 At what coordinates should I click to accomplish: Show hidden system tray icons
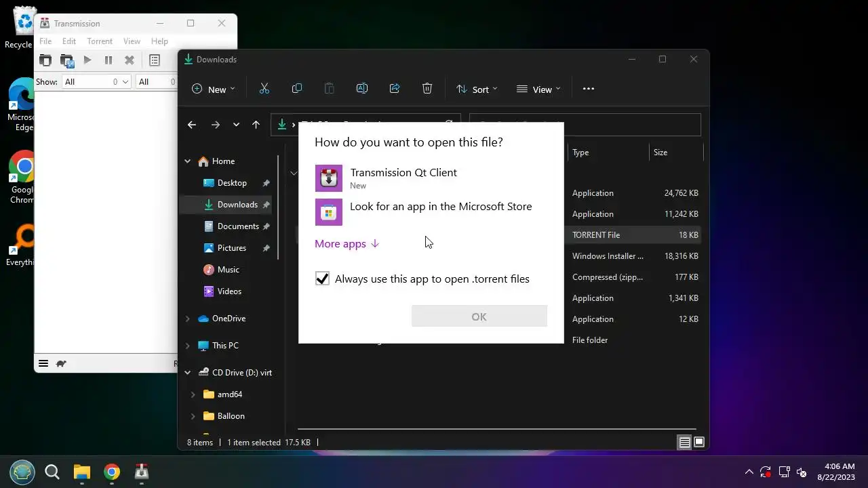click(749, 472)
